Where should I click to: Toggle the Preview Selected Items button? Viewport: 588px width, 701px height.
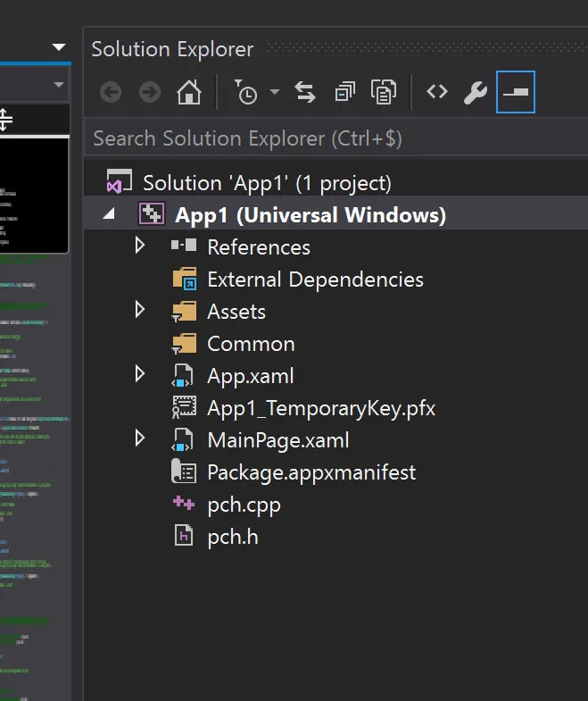[x=516, y=92]
